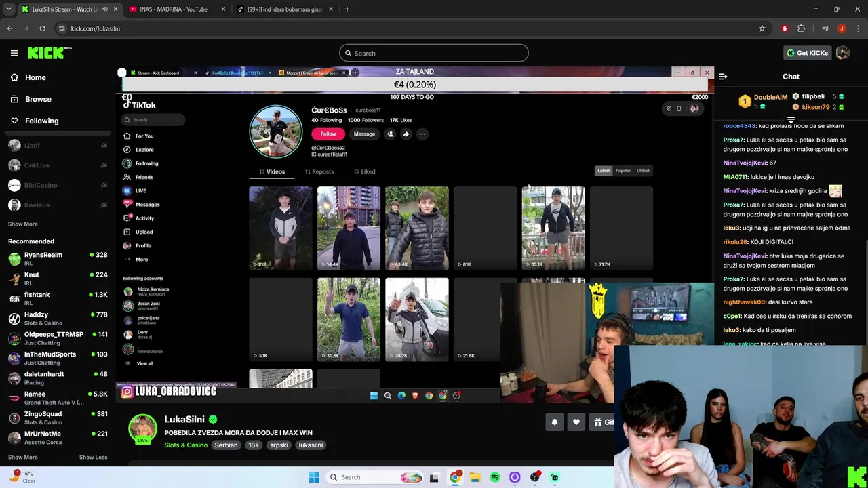Open TikTok Videos tab in stream

pos(272,171)
